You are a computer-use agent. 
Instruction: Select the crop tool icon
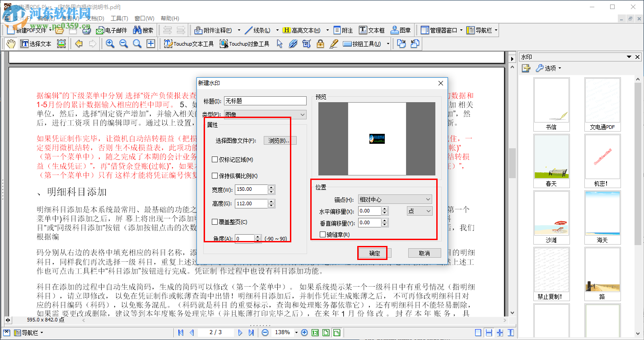[x=307, y=44]
